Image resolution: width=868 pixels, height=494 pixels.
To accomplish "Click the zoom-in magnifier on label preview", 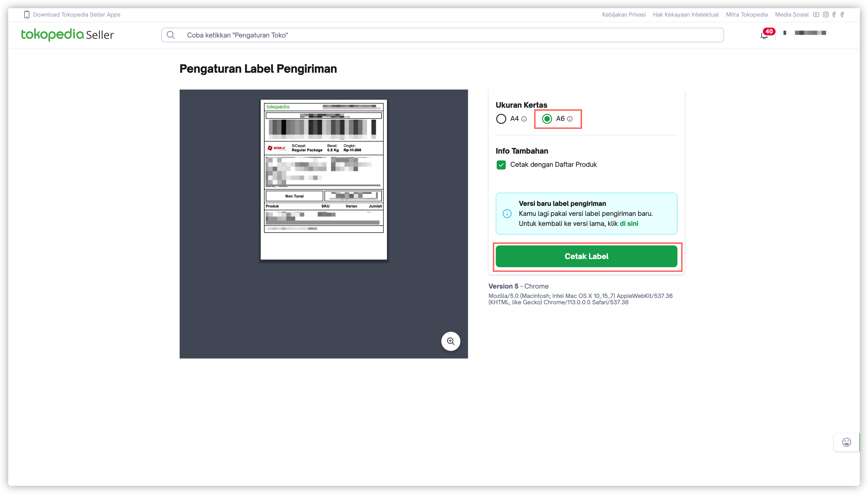I will pyautogui.click(x=451, y=341).
